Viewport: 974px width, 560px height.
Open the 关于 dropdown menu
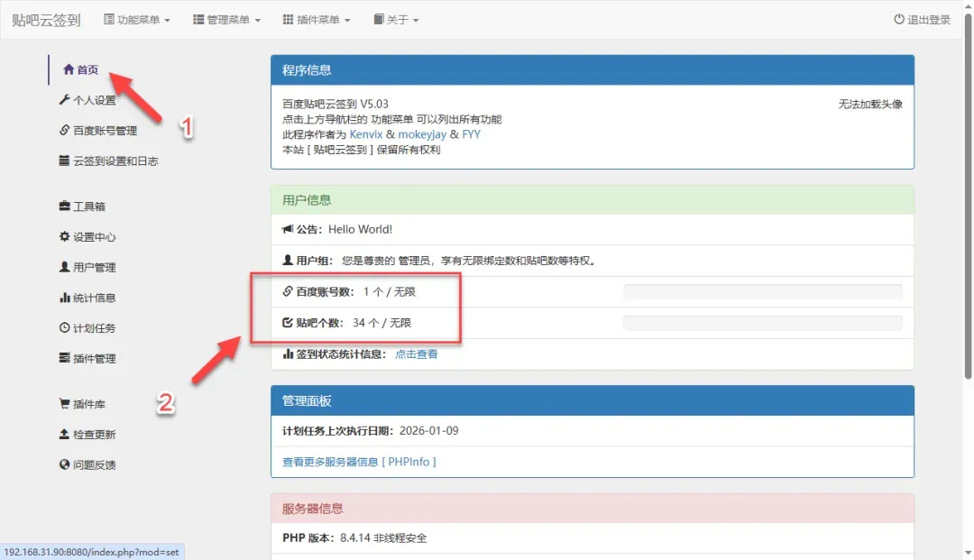pos(396,20)
